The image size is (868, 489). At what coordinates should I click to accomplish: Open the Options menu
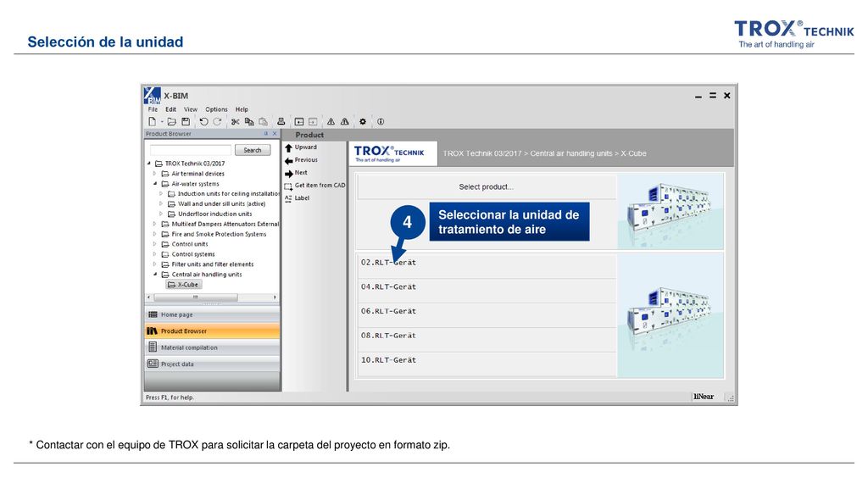coord(216,109)
